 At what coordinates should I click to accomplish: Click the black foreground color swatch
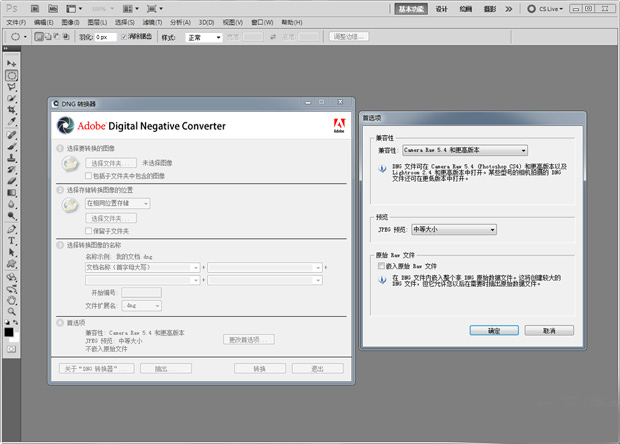coord(9,332)
